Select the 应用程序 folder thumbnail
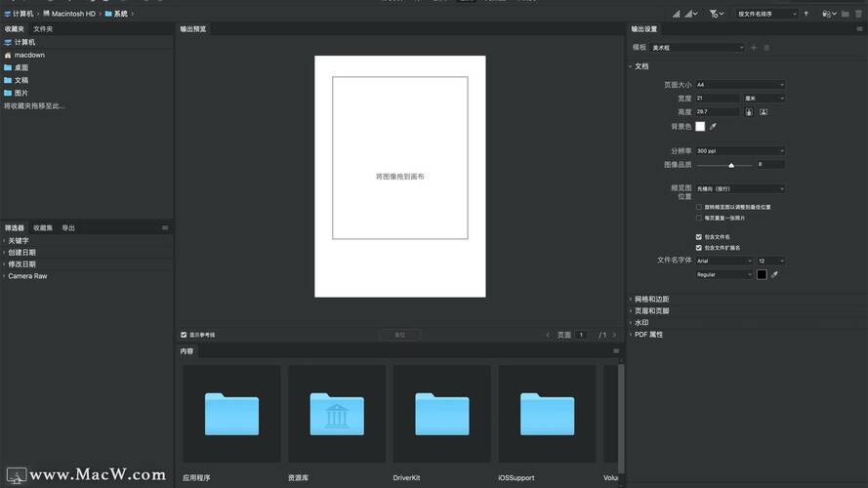 pyautogui.click(x=231, y=414)
